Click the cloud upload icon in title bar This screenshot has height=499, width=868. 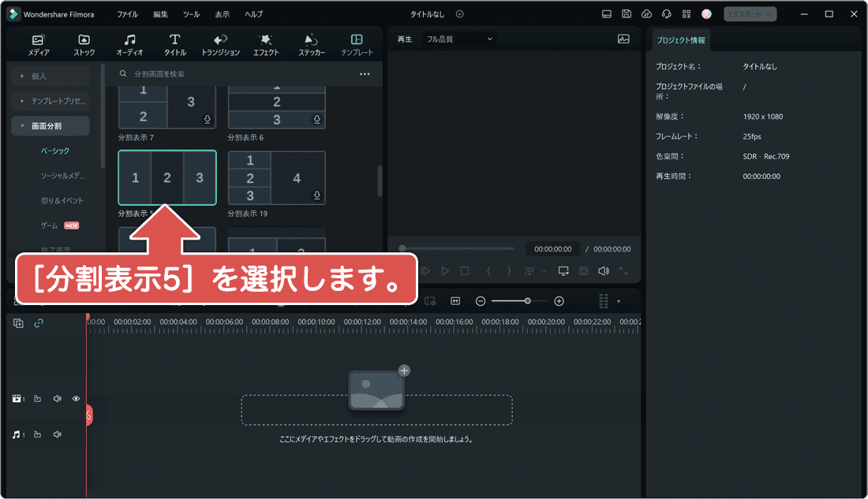pyautogui.click(x=646, y=14)
